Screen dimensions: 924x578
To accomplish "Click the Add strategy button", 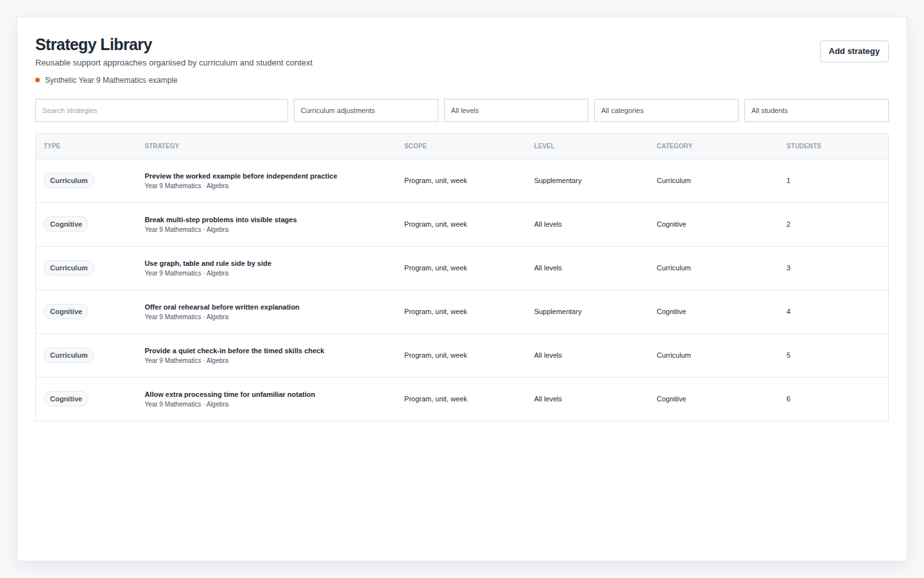I will (854, 51).
